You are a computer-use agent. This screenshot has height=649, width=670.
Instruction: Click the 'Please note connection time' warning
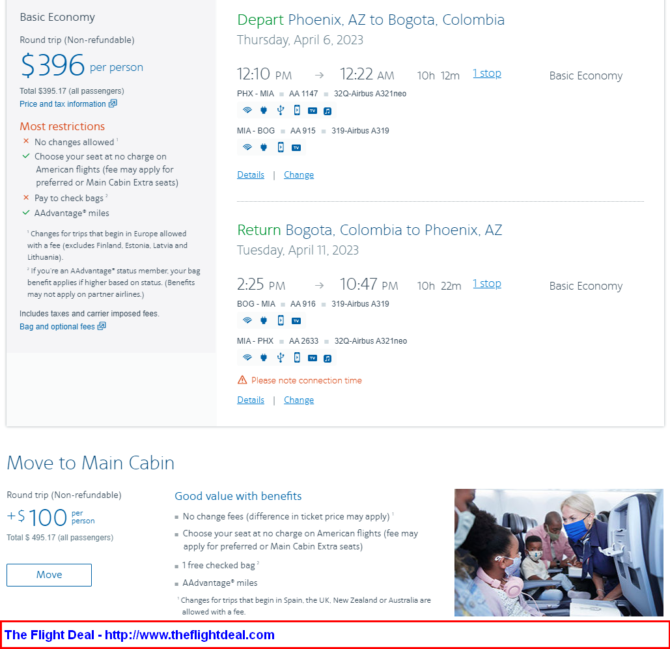click(x=306, y=380)
